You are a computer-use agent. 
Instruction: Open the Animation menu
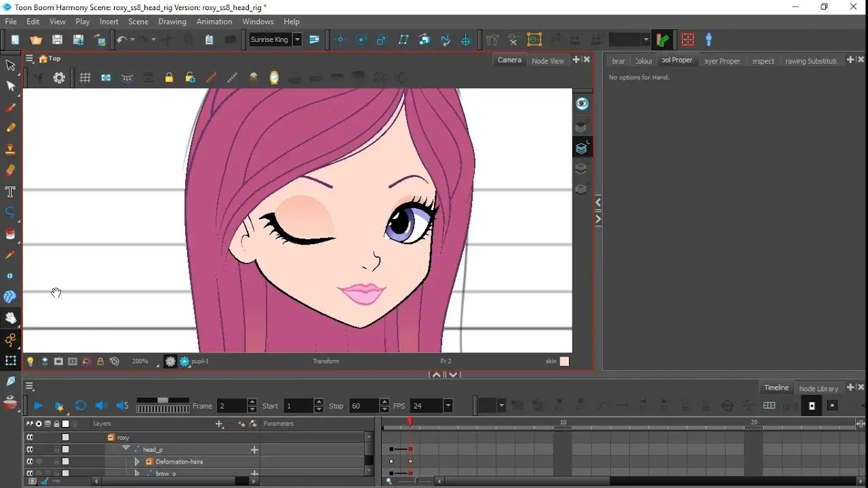pos(214,22)
